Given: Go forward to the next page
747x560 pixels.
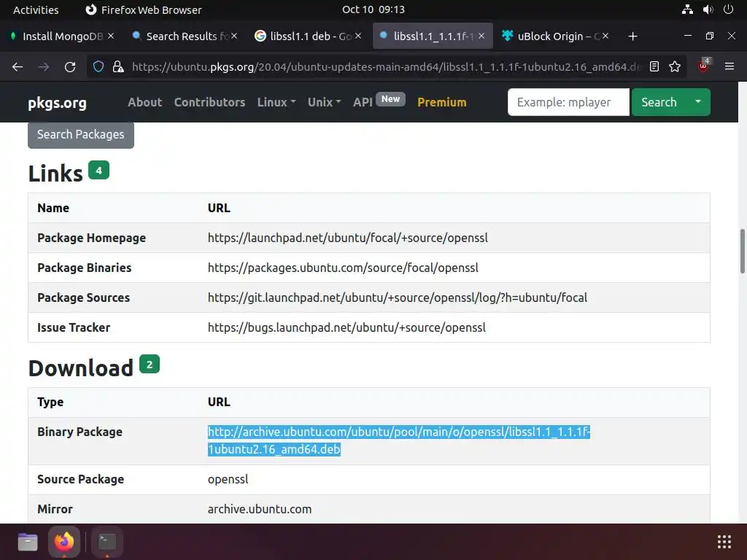Looking at the screenshot, I should pos(43,67).
